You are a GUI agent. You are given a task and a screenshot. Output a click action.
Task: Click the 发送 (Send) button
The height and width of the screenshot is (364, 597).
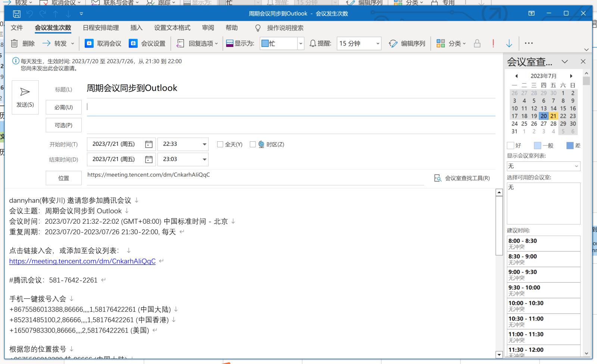25,97
